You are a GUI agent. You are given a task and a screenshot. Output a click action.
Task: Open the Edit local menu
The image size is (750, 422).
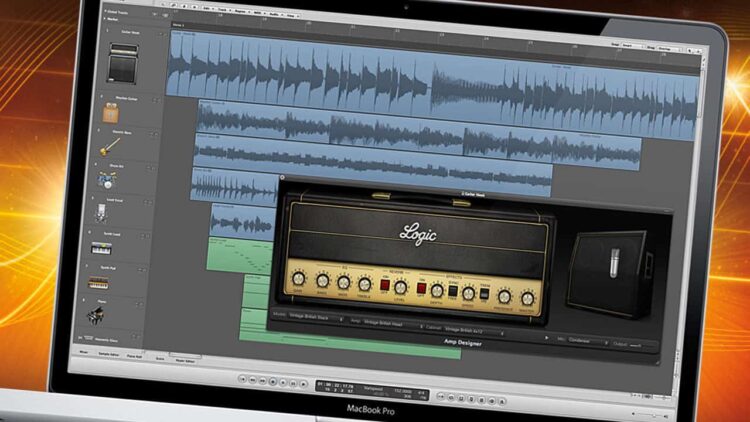click(x=208, y=9)
